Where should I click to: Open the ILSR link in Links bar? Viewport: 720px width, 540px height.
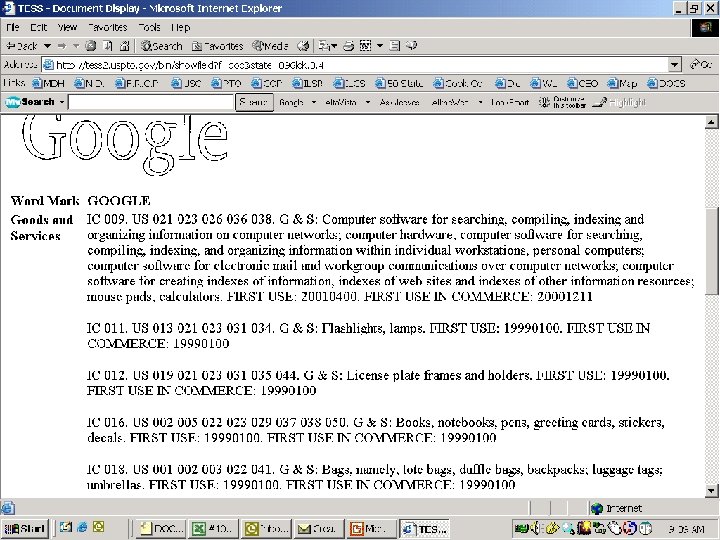click(307, 84)
